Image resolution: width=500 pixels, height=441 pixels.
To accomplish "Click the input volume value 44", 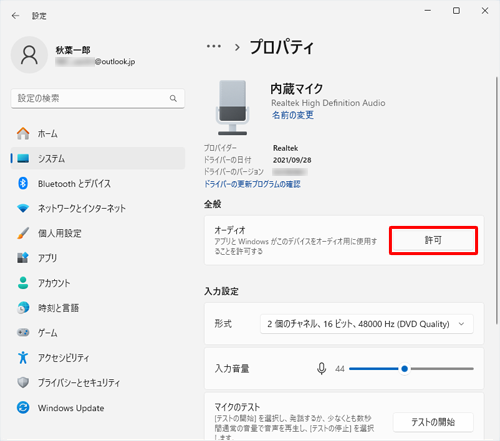I will pos(340,369).
